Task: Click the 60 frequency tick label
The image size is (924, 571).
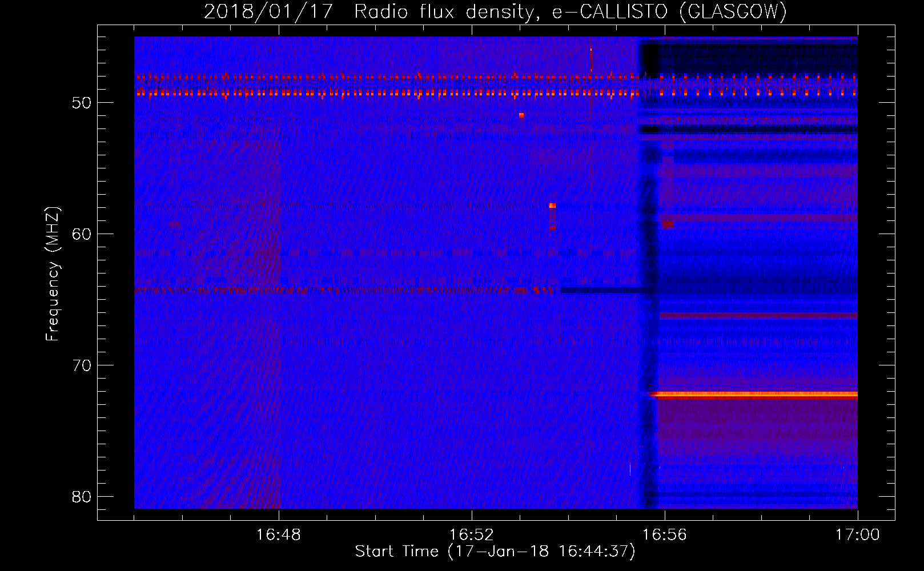Action: [x=82, y=234]
